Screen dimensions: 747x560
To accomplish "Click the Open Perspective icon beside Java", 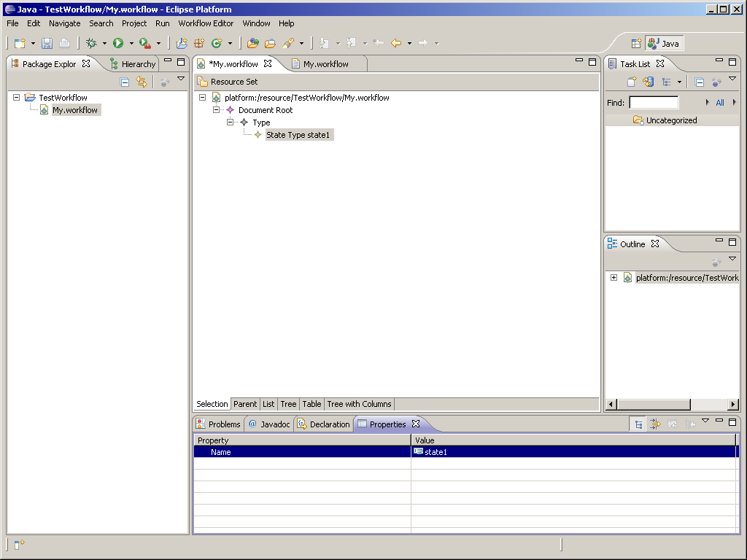I will (x=636, y=44).
